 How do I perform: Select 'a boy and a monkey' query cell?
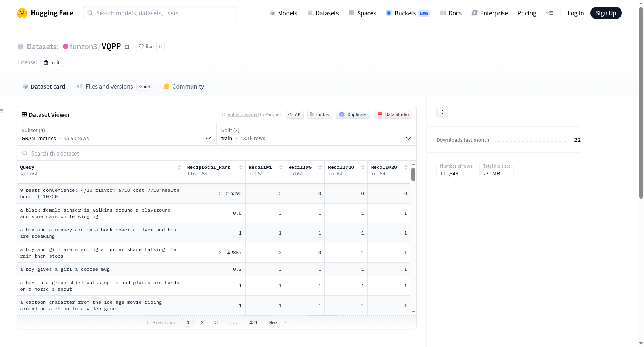[100, 233]
